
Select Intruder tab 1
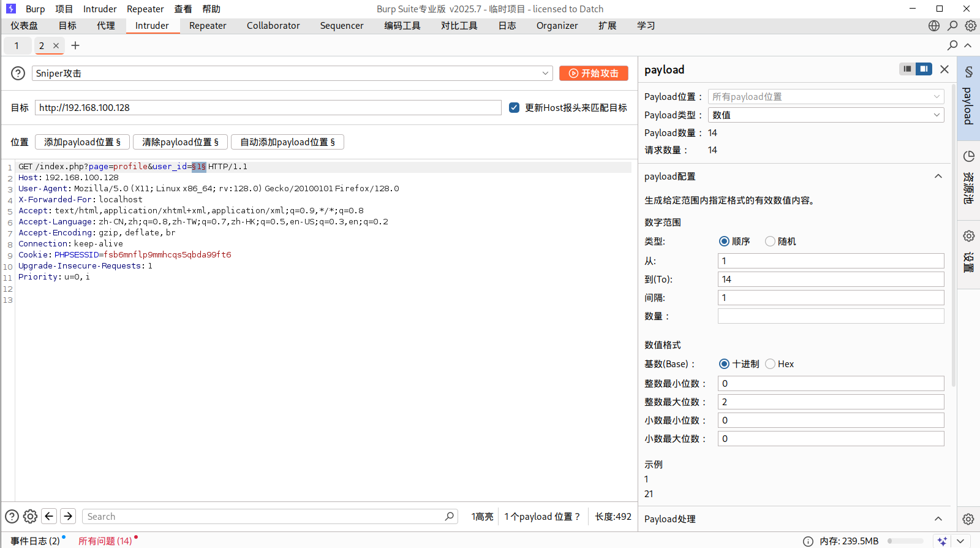pyautogui.click(x=17, y=45)
